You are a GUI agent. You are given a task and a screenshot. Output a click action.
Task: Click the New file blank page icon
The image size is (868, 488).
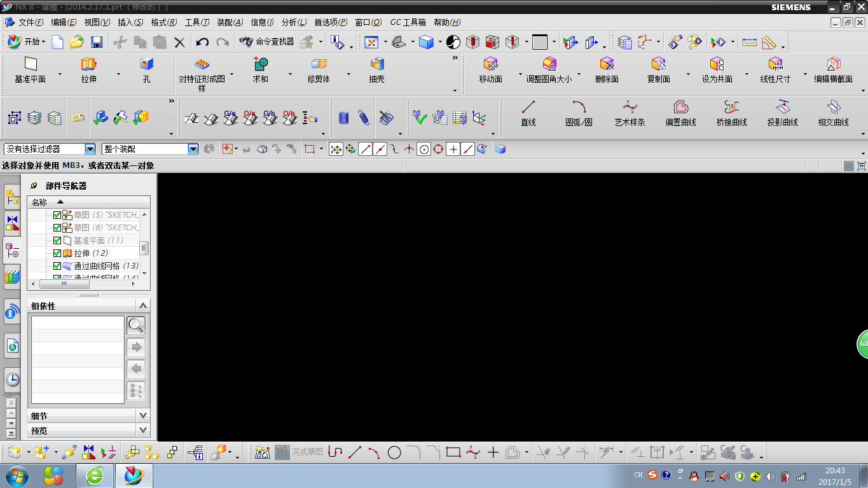pyautogui.click(x=57, y=42)
